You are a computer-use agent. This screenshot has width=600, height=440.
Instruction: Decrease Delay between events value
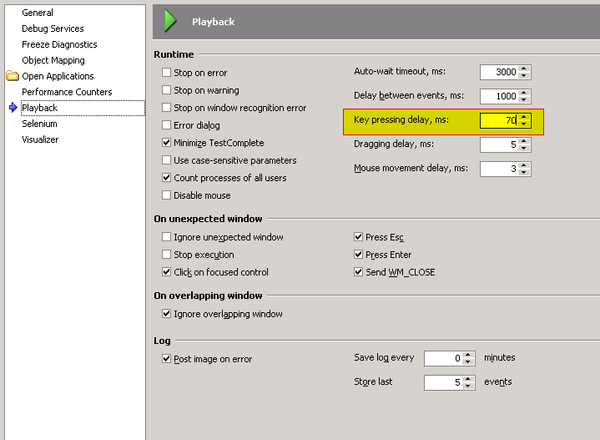pos(524,100)
